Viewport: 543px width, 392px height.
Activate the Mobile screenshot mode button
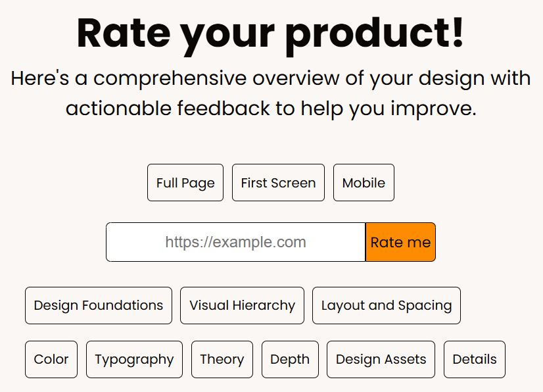(364, 183)
